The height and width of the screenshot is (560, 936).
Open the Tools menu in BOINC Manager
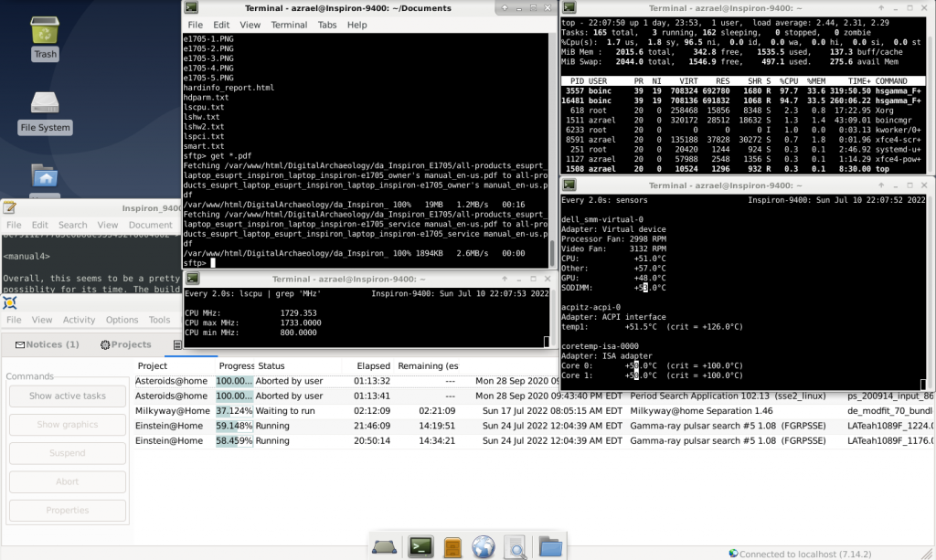tap(159, 320)
